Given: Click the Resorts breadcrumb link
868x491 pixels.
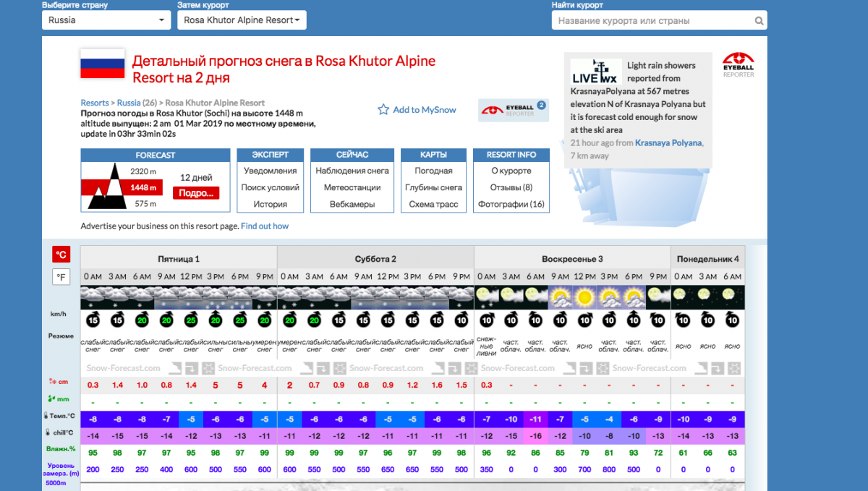Looking at the screenshot, I should [x=95, y=103].
